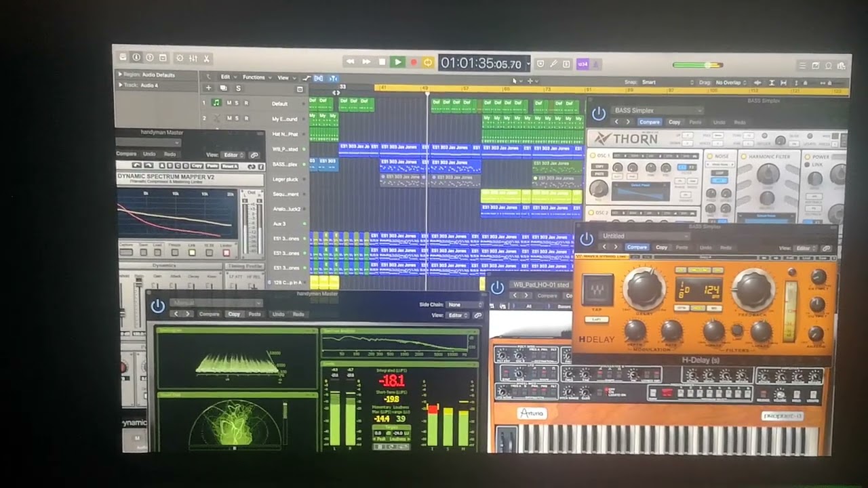The image size is (868, 488).
Task: Toggle the Catch playhead button
Action: [332, 79]
